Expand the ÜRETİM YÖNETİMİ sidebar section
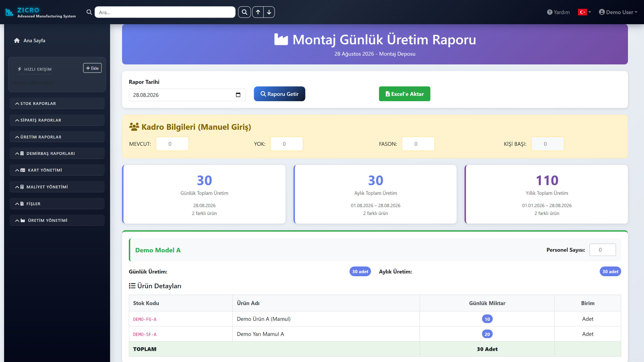Screen dimensions: 644x362 [57, 220]
